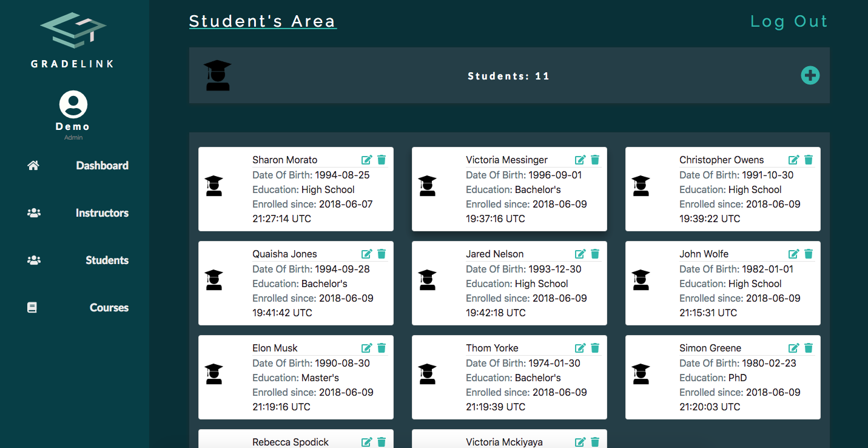Select the name Thom Yorke
Image resolution: width=868 pixels, height=448 pixels.
coord(492,348)
